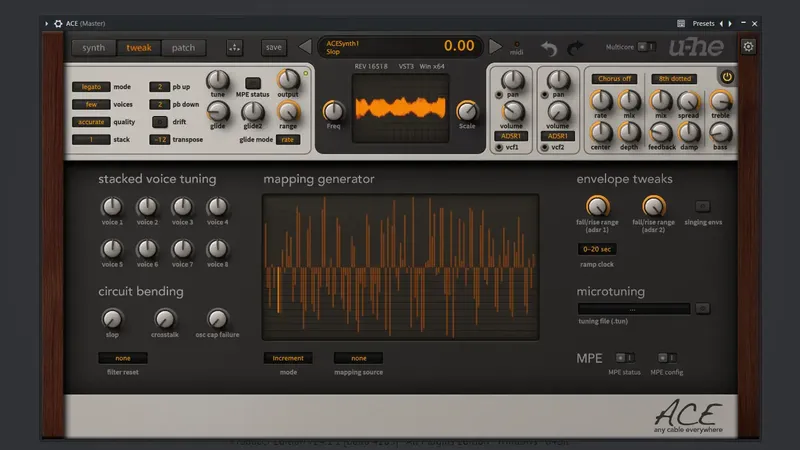Image resolution: width=800 pixels, height=450 pixels.
Task: Click the u-he logo
Action: point(696,47)
